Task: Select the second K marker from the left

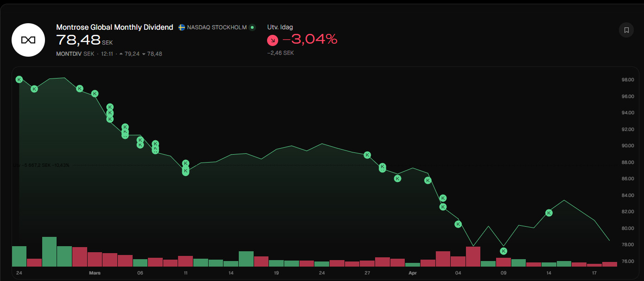Action: pos(34,89)
